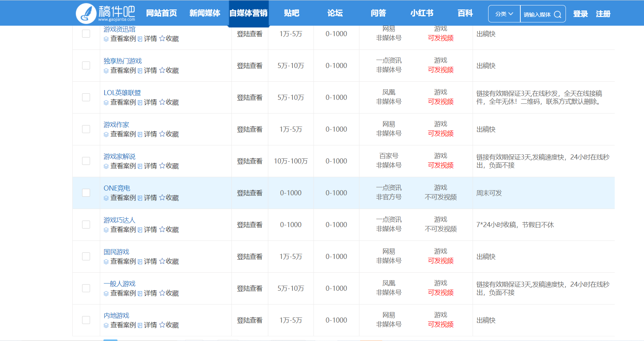Open the 游戏家解说 media link
The image size is (644, 341).
tap(119, 157)
